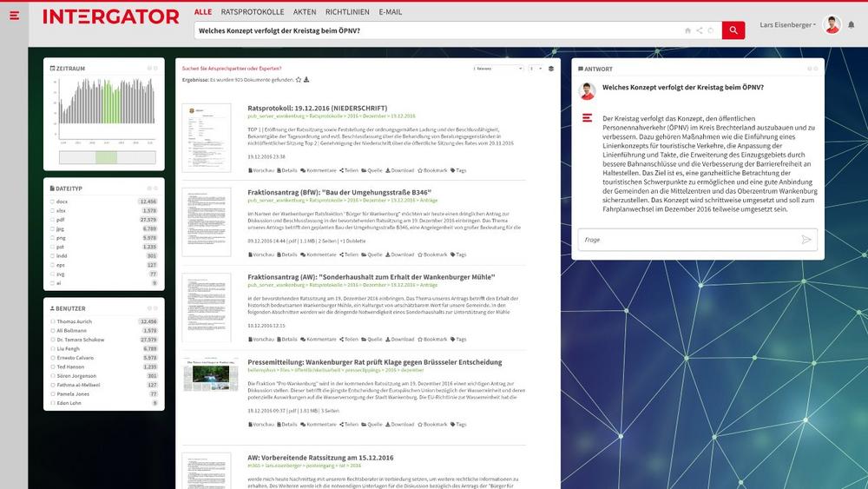Check the Dr. Tamara Schakow user filter
The image size is (868, 489).
pos(53,340)
